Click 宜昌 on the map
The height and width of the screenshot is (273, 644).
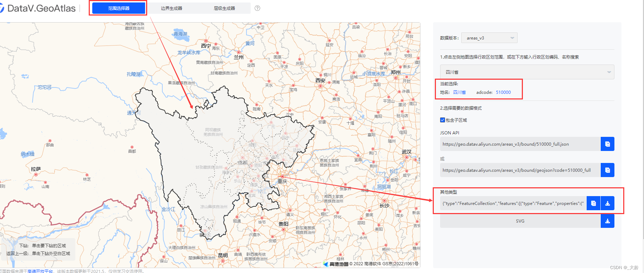click(358, 160)
